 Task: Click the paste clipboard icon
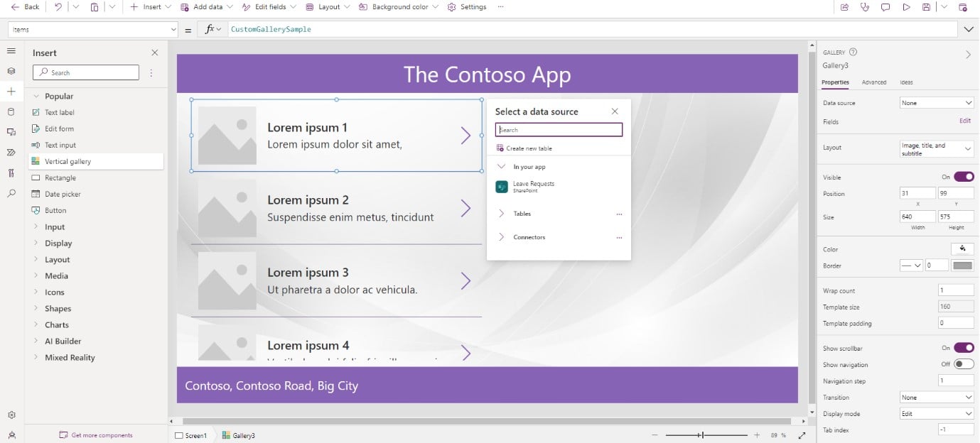click(95, 7)
